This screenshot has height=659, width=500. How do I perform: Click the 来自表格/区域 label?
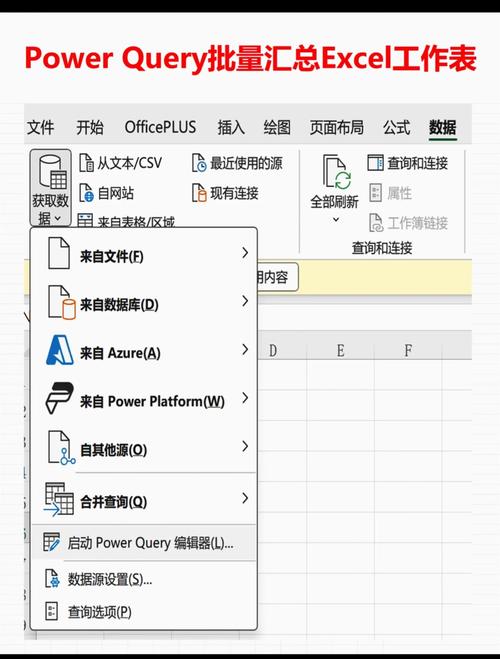pyautogui.click(x=136, y=221)
